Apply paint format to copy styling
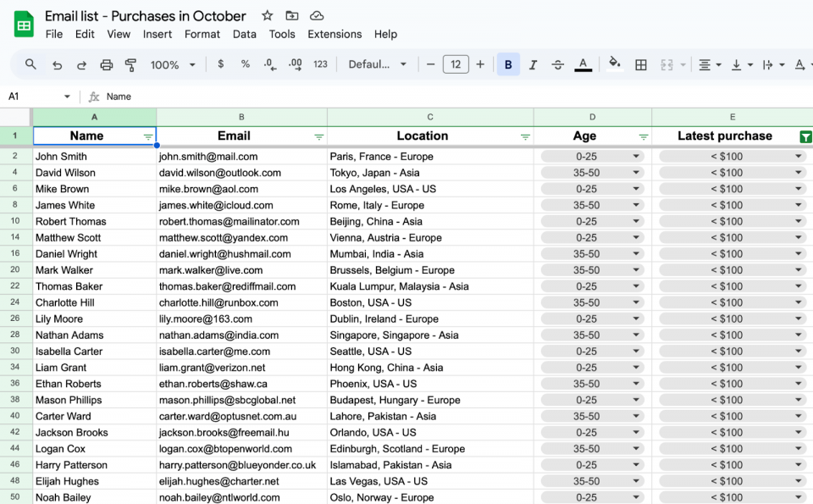Viewport: 813px width, 504px height. point(131,64)
